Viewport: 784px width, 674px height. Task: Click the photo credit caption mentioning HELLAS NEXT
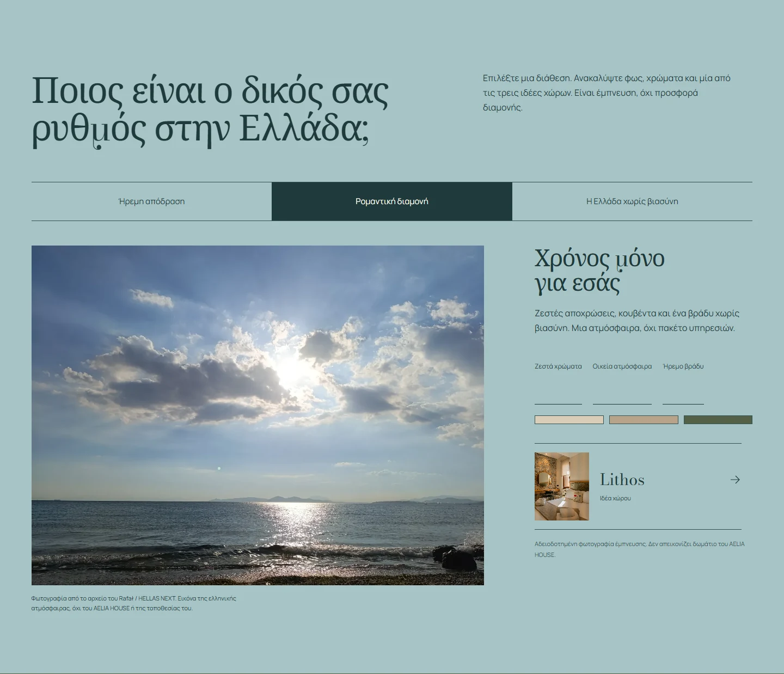click(134, 603)
